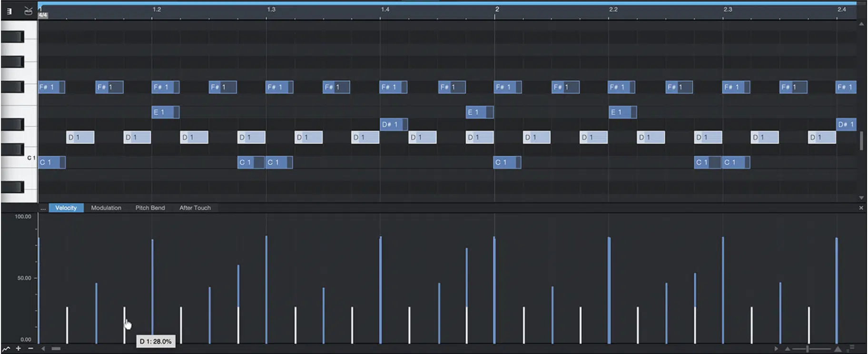Select the D# 1 note at position 1.4

[x=394, y=125]
